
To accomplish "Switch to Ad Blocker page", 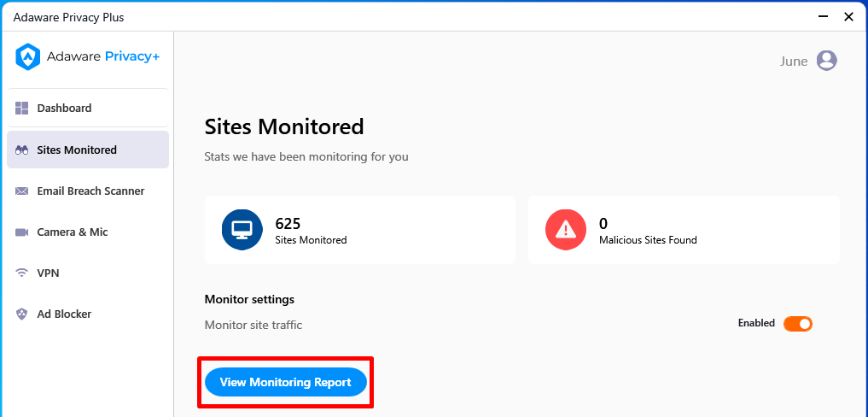I will pyautogui.click(x=88, y=314).
